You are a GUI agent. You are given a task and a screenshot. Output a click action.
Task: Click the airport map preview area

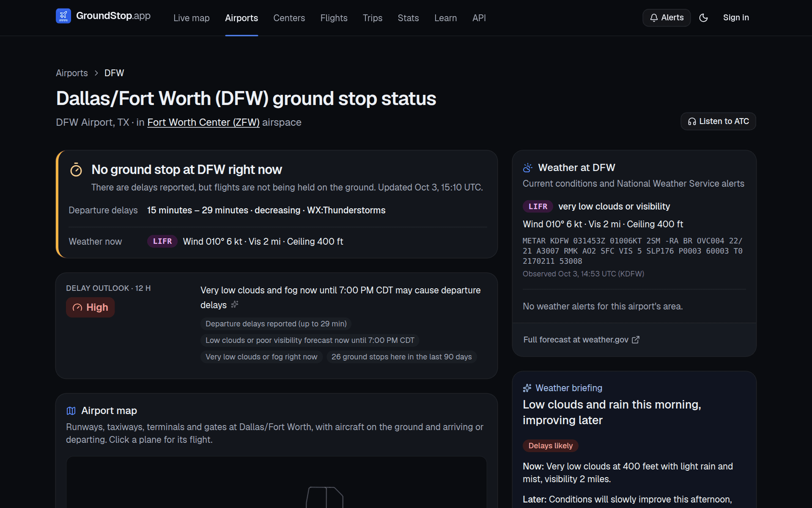click(x=277, y=482)
